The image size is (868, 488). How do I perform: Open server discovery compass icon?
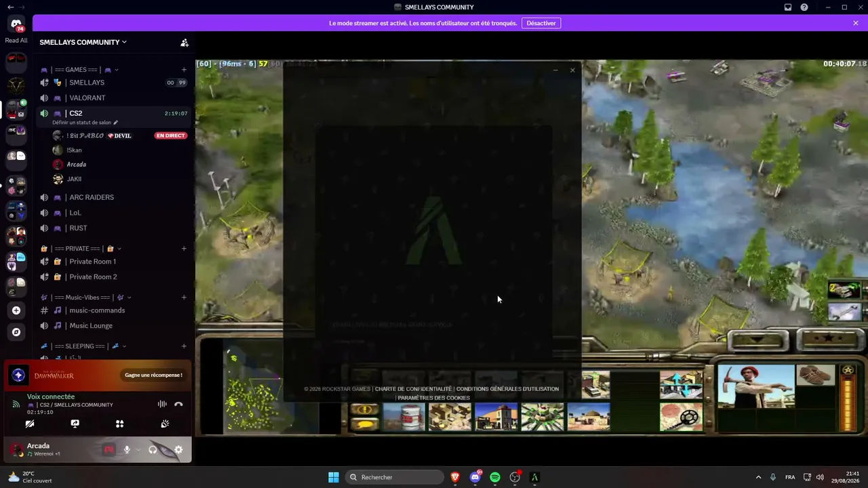[x=16, y=332]
